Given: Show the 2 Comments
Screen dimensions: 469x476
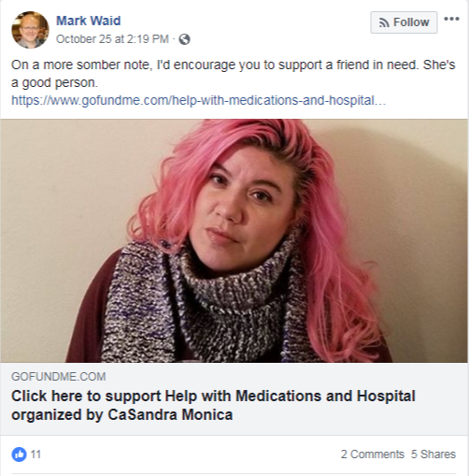Looking at the screenshot, I should [373, 454].
